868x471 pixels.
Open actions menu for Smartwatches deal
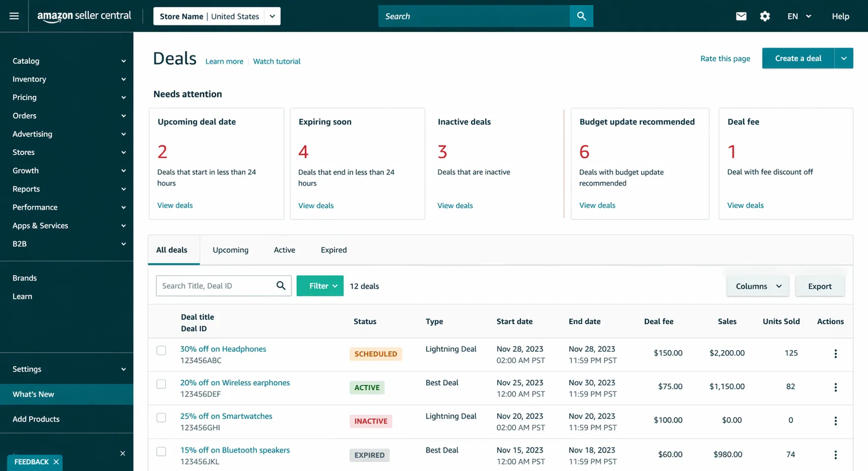[835, 421]
